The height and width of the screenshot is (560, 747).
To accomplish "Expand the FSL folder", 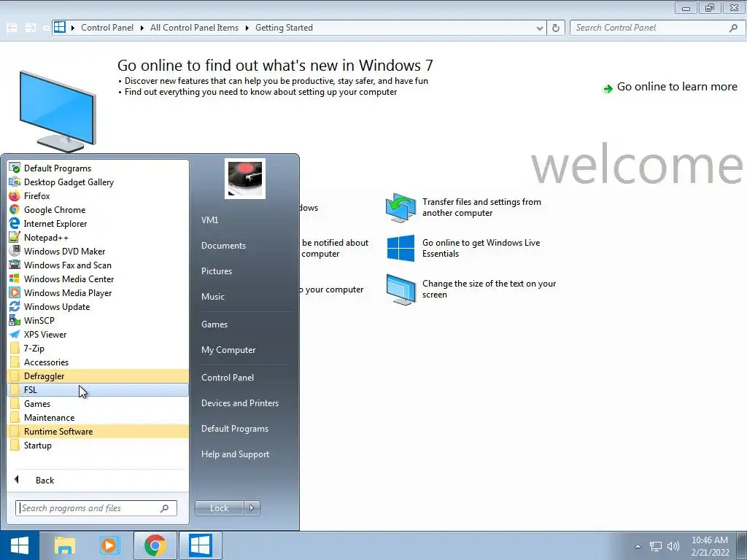I will [98, 389].
